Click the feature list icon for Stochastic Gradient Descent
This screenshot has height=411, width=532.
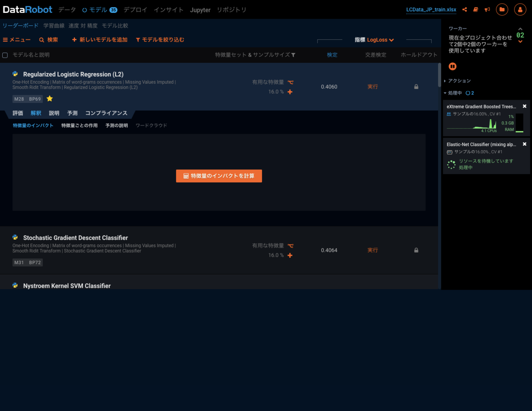click(x=290, y=245)
